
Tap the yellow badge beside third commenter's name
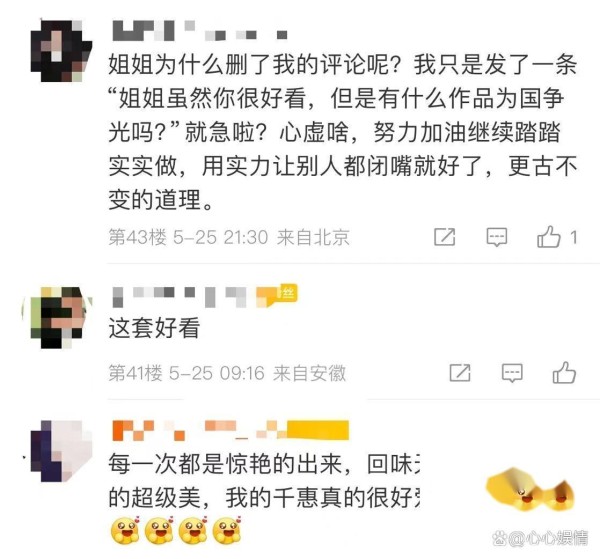pyautogui.click(x=318, y=430)
